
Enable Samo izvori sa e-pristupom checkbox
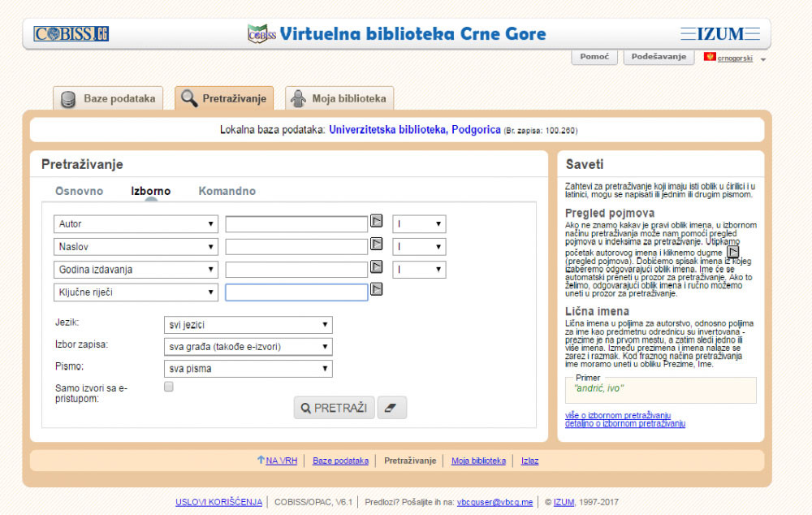[x=169, y=387]
